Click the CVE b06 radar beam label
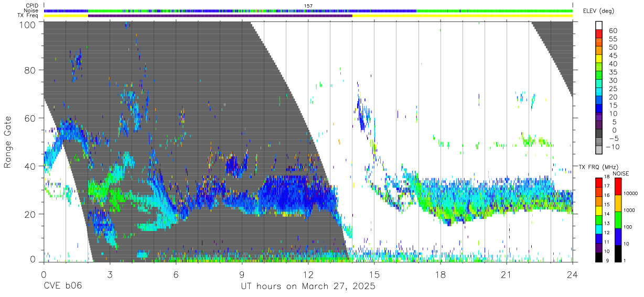 click(62, 287)
